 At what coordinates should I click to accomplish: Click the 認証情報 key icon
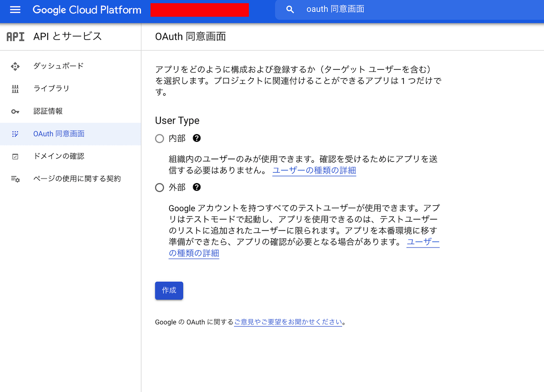pyautogui.click(x=15, y=111)
